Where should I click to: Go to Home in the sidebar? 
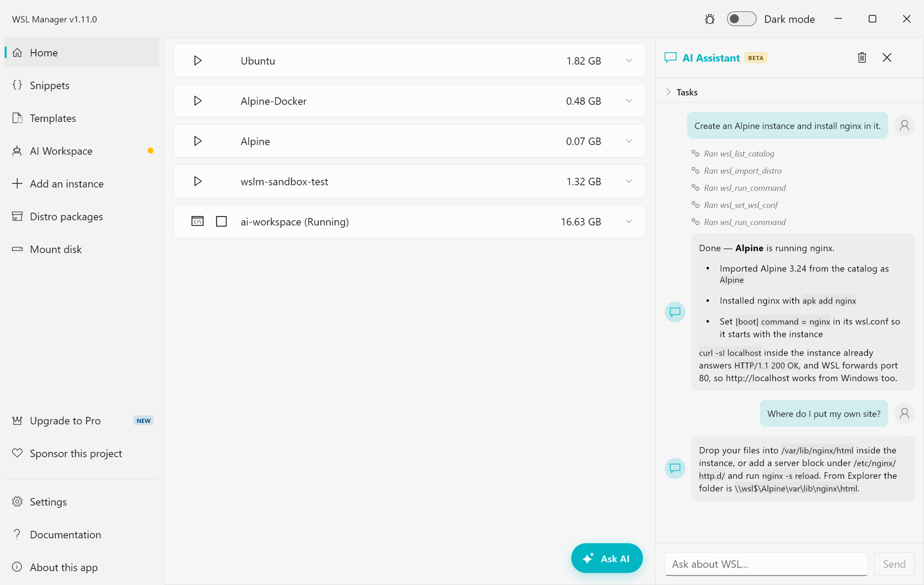(x=82, y=53)
